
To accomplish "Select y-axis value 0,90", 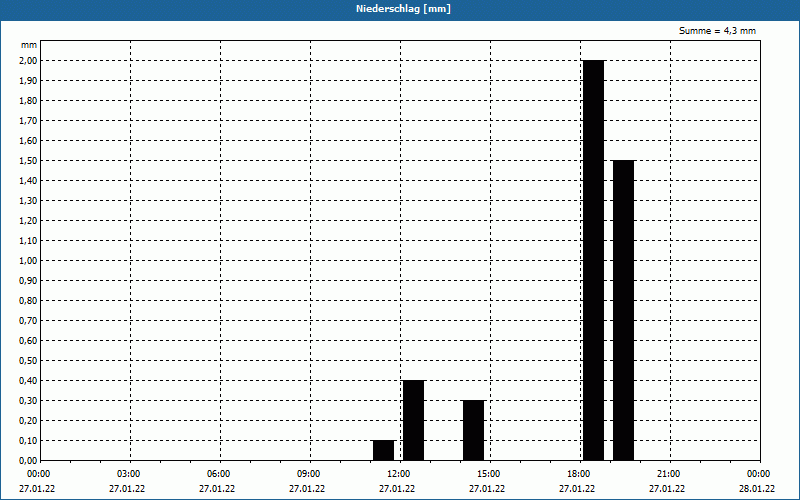I will pyautogui.click(x=28, y=281).
